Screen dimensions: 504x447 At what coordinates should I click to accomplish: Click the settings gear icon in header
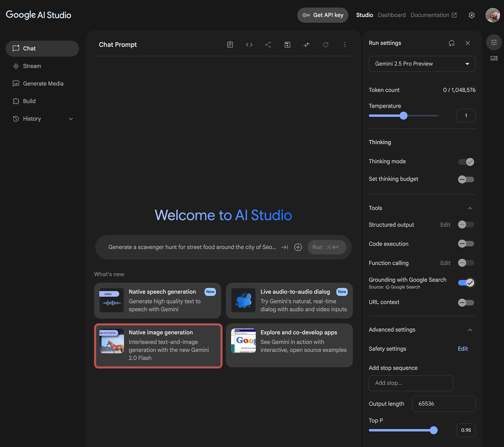coord(472,15)
